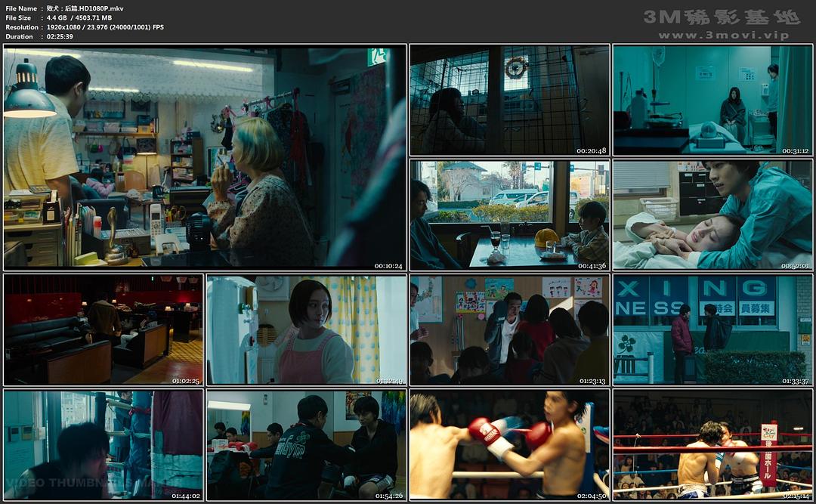Open the diner window frame at 00:41:36

(x=509, y=214)
